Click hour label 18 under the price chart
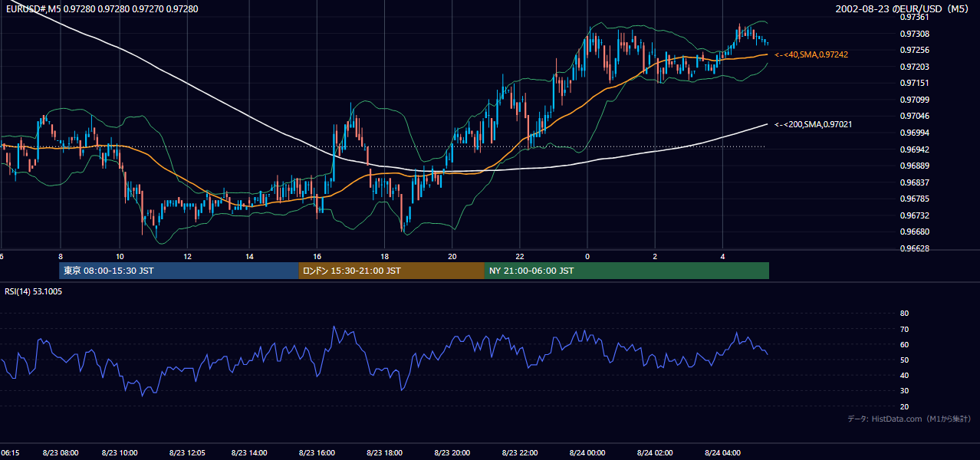 click(385, 256)
